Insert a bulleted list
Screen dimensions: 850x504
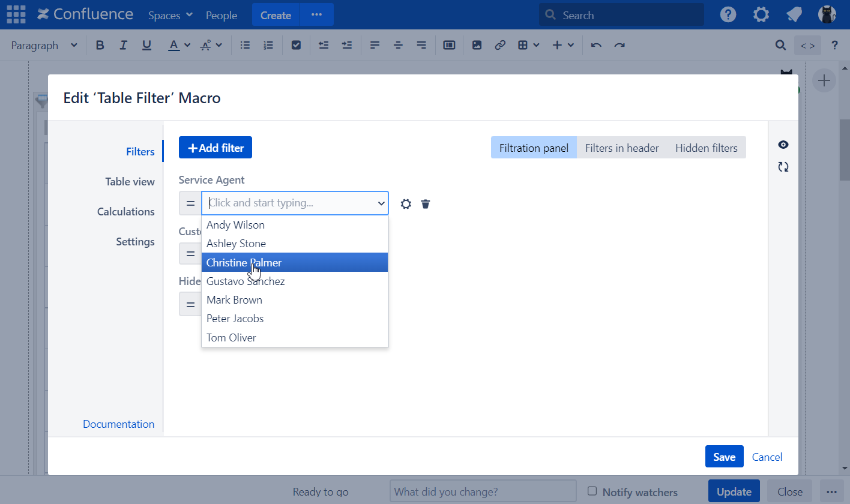pyautogui.click(x=244, y=45)
